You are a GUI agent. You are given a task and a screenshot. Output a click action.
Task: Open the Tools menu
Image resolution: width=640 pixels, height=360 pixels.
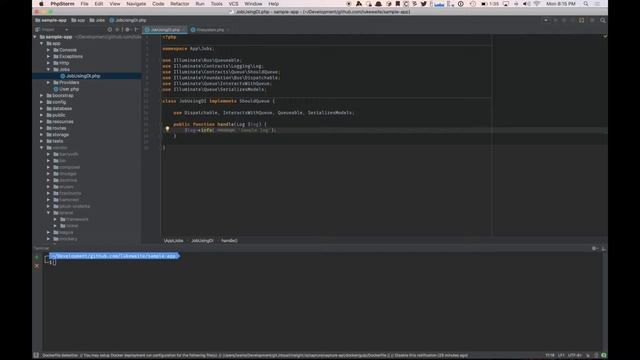point(216,4)
